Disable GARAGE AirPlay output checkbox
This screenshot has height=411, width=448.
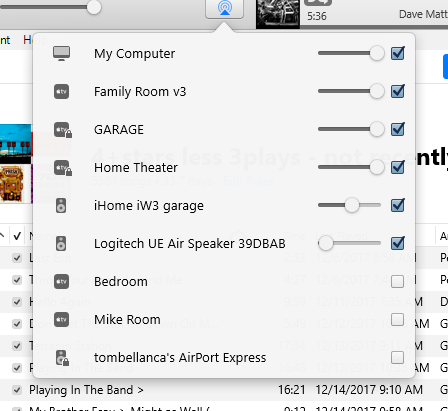pyautogui.click(x=398, y=129)
